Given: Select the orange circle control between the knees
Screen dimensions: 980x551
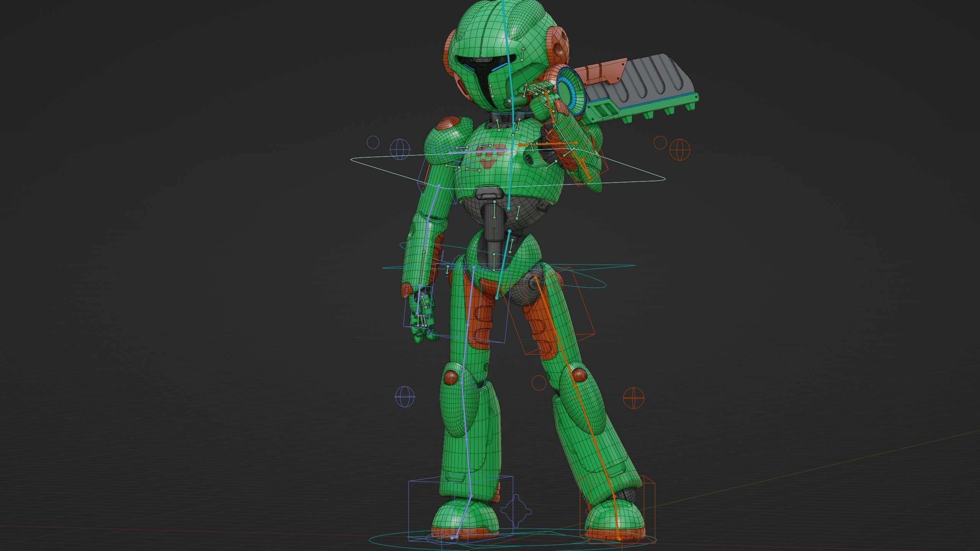Looking at the screenshot, I should coord(539,383).
